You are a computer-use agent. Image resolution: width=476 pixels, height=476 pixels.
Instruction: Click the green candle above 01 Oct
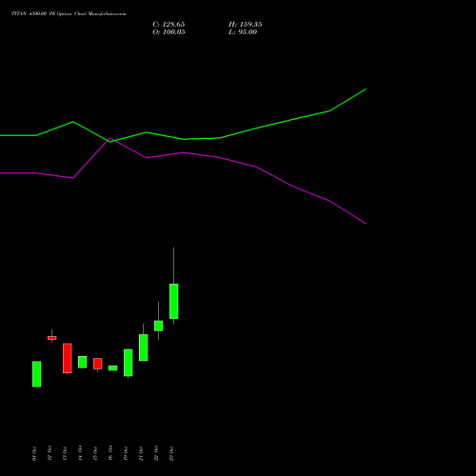[37, 374]
